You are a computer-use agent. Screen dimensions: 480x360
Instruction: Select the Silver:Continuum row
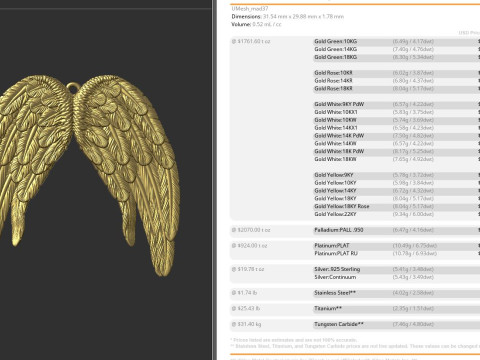(397, 277)
